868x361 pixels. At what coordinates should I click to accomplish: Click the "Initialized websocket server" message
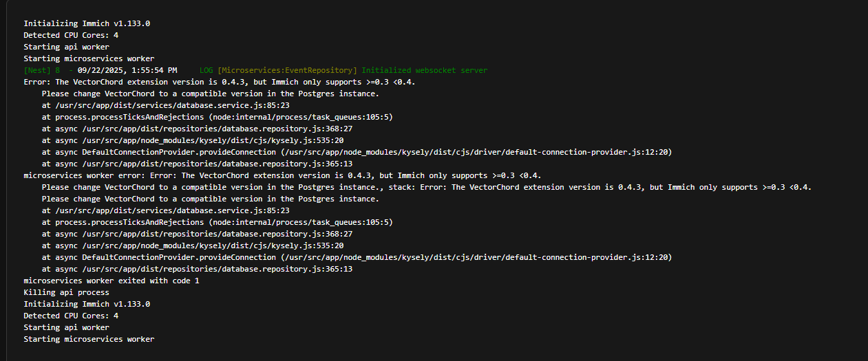pyautogui.click(x=424, y=70)
